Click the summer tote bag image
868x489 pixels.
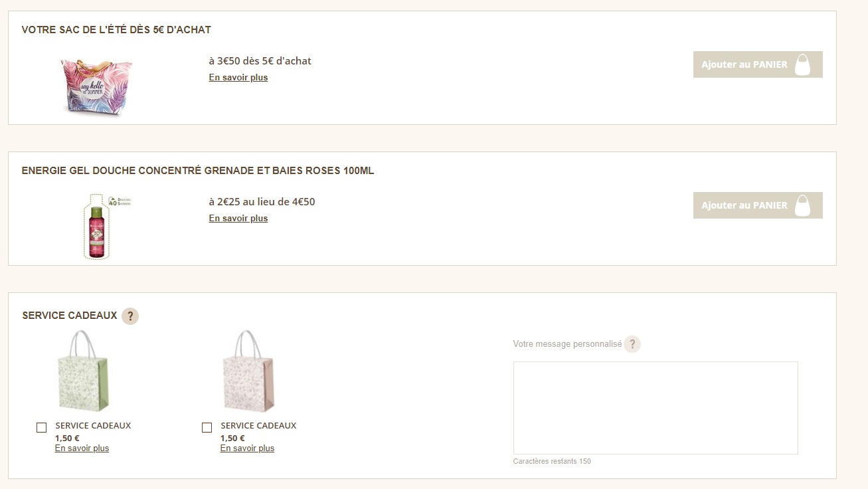tap(97, 86)
